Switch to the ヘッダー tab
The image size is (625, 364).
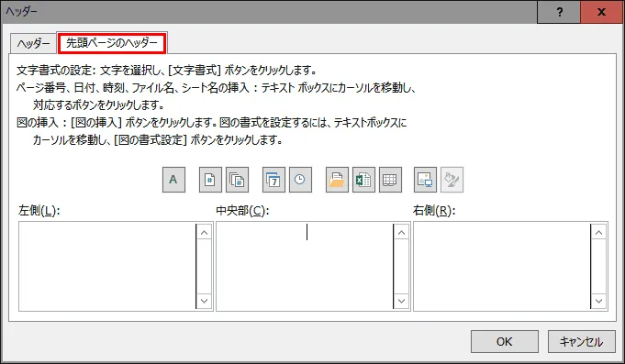click(33, 43)
